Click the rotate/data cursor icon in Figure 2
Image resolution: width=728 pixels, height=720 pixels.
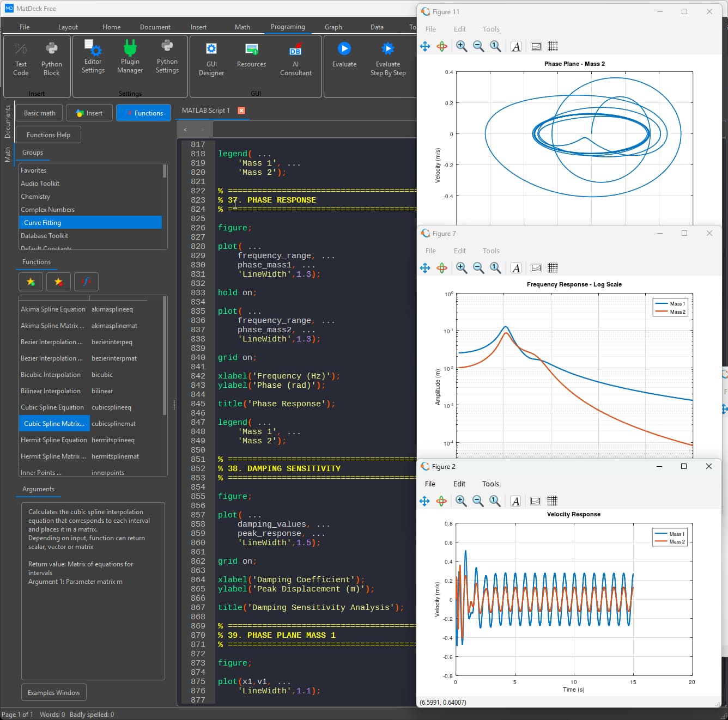point(441,501)
